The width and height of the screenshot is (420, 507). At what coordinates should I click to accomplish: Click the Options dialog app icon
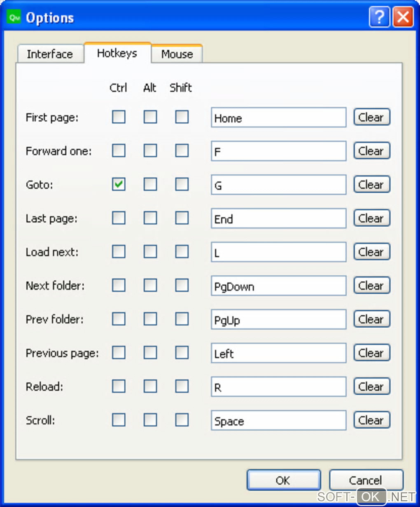pos(14,17)
